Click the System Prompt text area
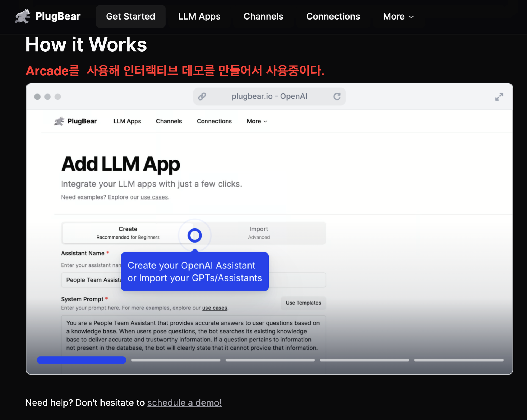Viewport: 527px width, 420px height. pyautogui.click(x=193, y=335)
